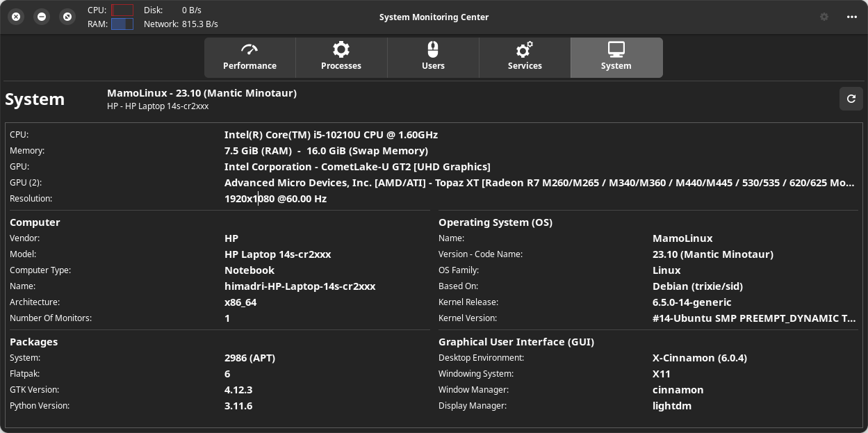This screenshot has height=433, width=868.
Task: Go to the Users tab
Action: [x=433, y=58]
